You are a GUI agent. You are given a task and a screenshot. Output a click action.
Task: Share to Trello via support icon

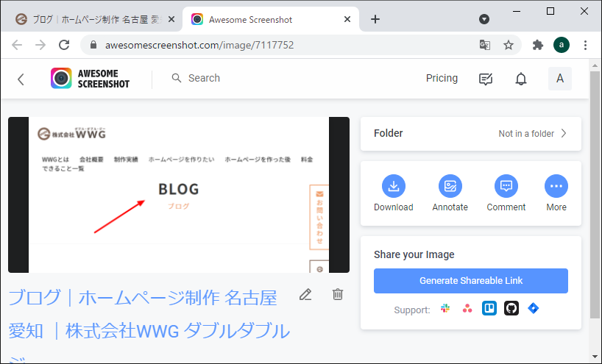489,309
